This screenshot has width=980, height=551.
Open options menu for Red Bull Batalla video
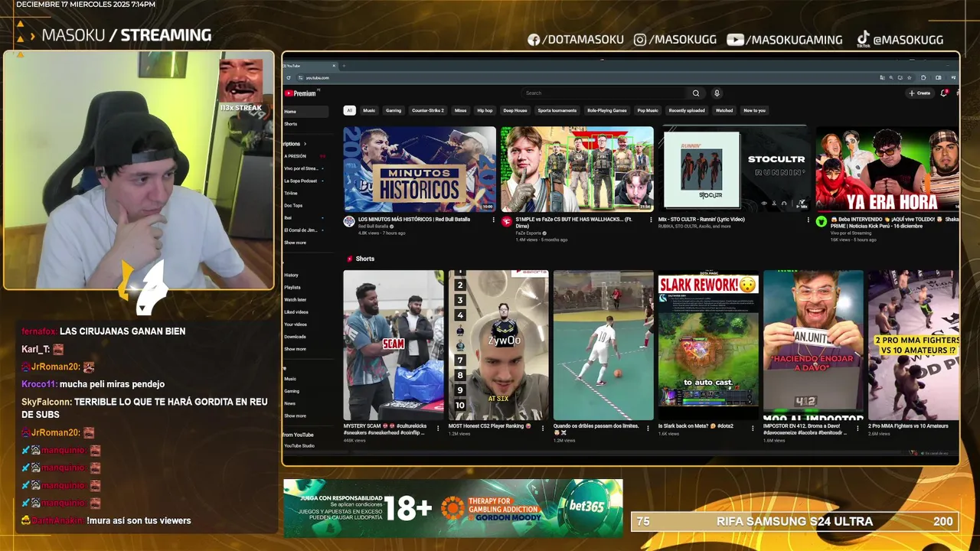point(493,220)
